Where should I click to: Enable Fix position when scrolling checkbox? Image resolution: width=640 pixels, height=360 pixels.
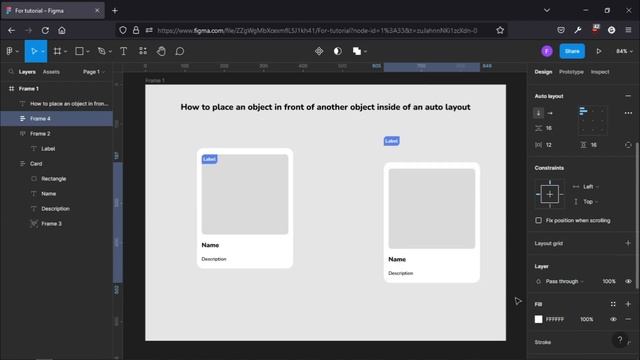click(x=538, y=220)
